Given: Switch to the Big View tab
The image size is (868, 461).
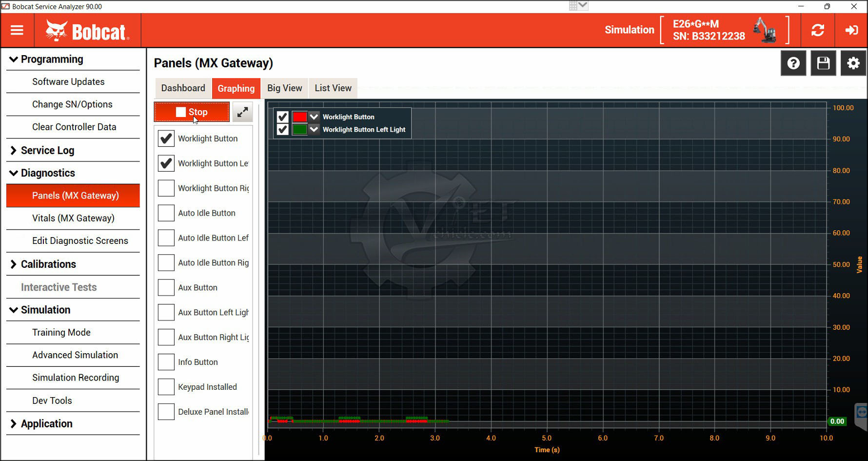Looking at the screenshot, I should [285, 88].
